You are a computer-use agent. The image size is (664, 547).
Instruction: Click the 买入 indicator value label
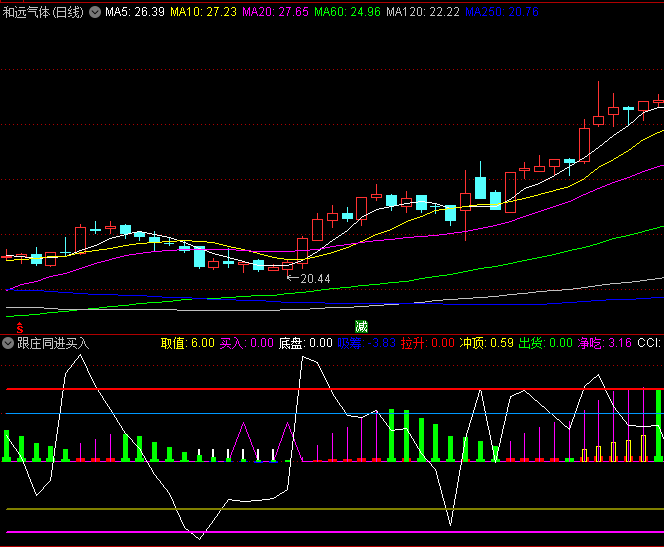246,343
